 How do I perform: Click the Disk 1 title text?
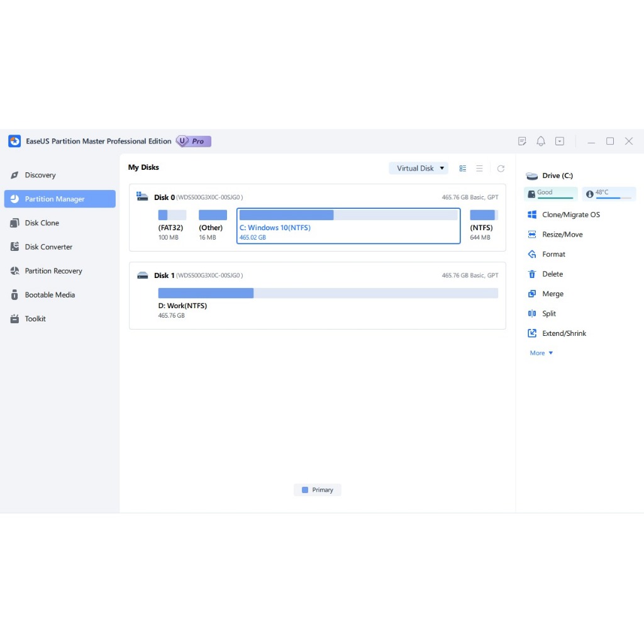(164, 275)
